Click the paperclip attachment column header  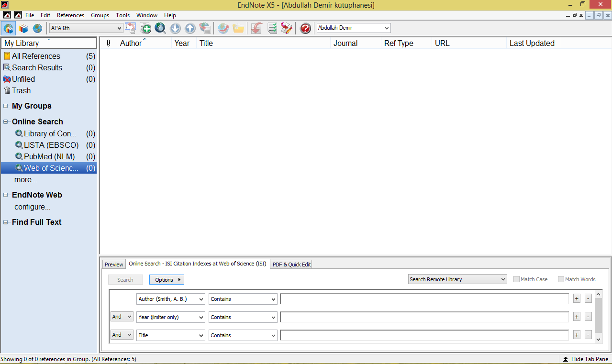coord(109,43)
